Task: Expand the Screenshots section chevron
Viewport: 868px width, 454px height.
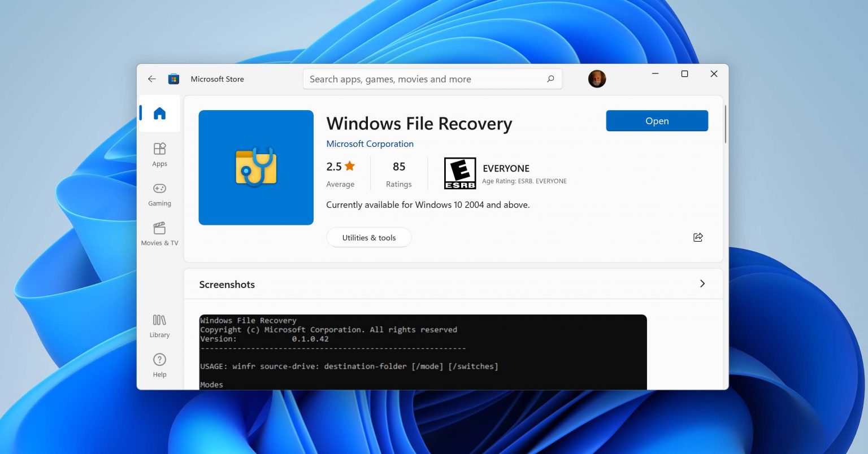Action: 702,284
